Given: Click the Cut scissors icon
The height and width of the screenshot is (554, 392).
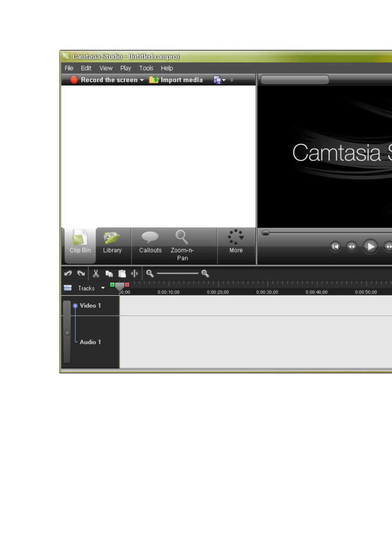Looking at the screenshot, I should (96, 274).
